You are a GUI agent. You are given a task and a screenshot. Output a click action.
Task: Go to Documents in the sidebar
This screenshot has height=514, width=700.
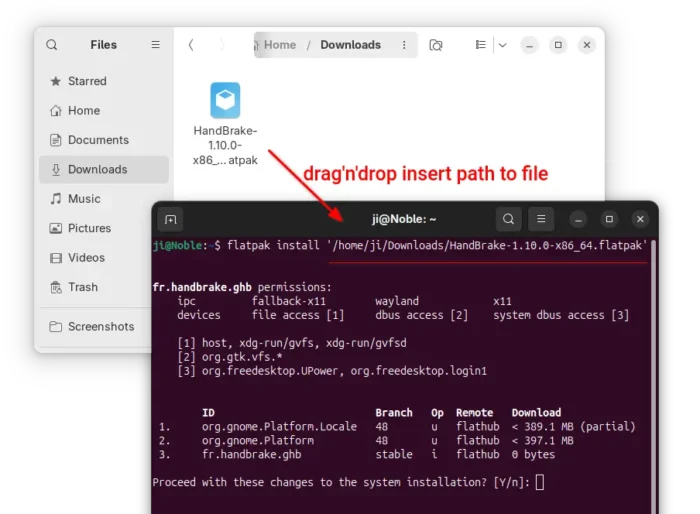tap(98, 140)
